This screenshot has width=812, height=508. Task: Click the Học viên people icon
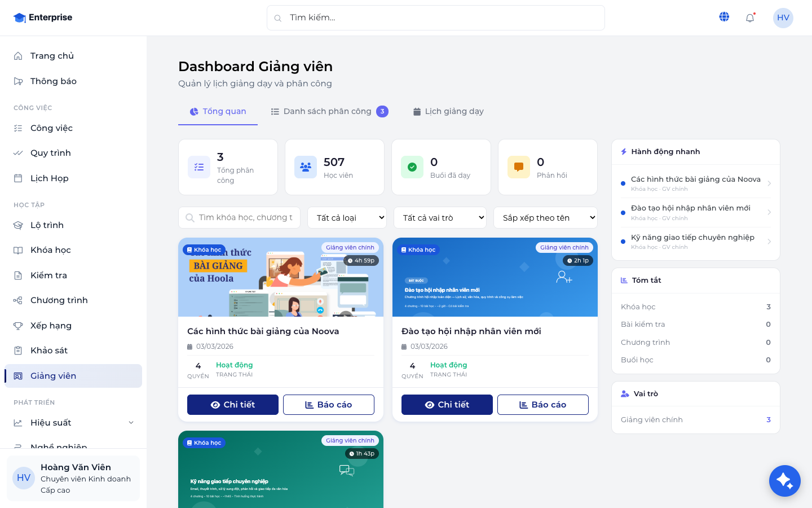(x=306, y=167)
